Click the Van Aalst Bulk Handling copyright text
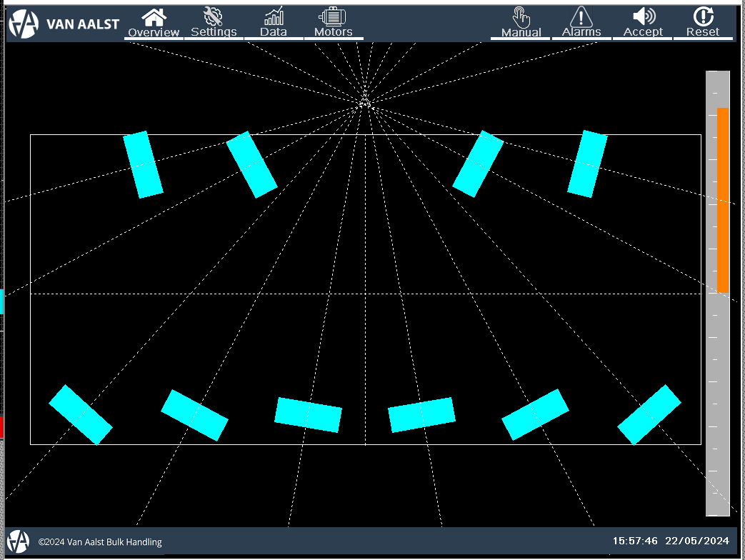Image resolution: width=745 pixels, height=560 pixels. point(100,542)
